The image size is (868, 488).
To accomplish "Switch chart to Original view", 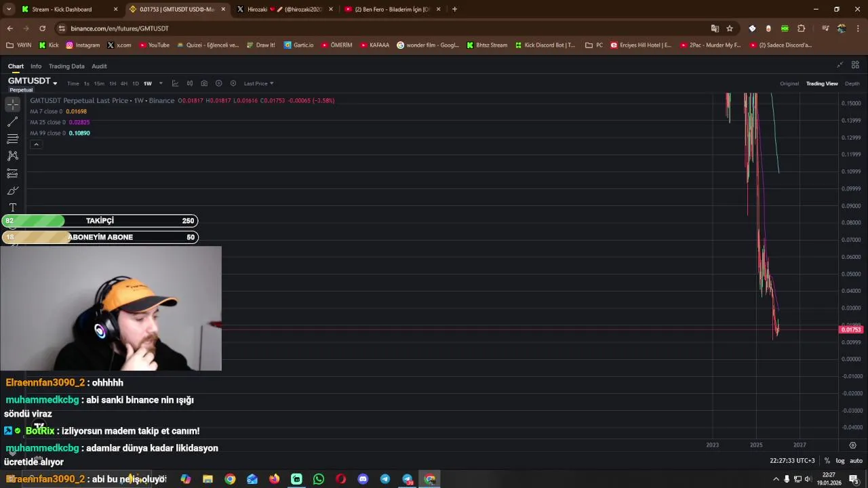I will 789,83.
